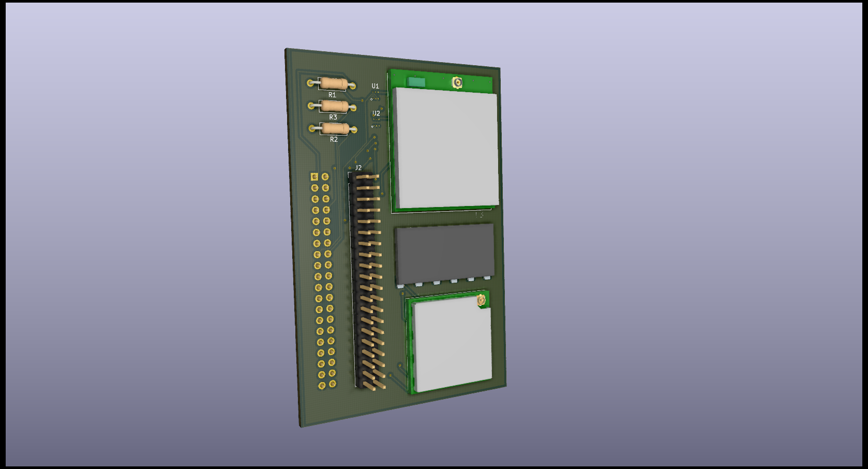Click the R3 resistor body

[334, 106]
